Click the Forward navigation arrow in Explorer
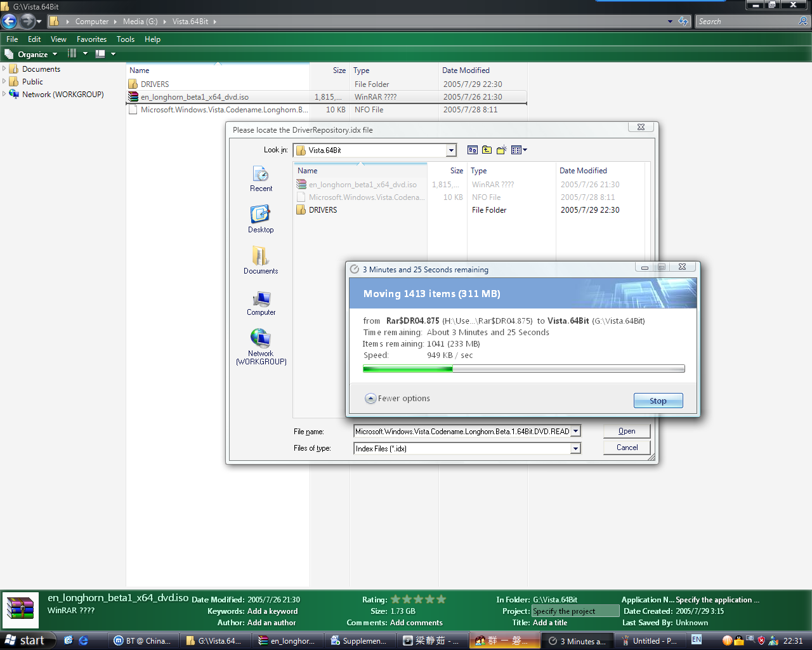Image resolution: width=812 pixels, height=650 pixels. coord(27,21)
